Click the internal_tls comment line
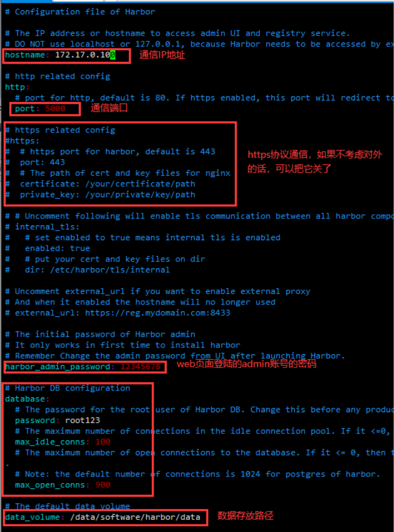 (x=42, y=226)
